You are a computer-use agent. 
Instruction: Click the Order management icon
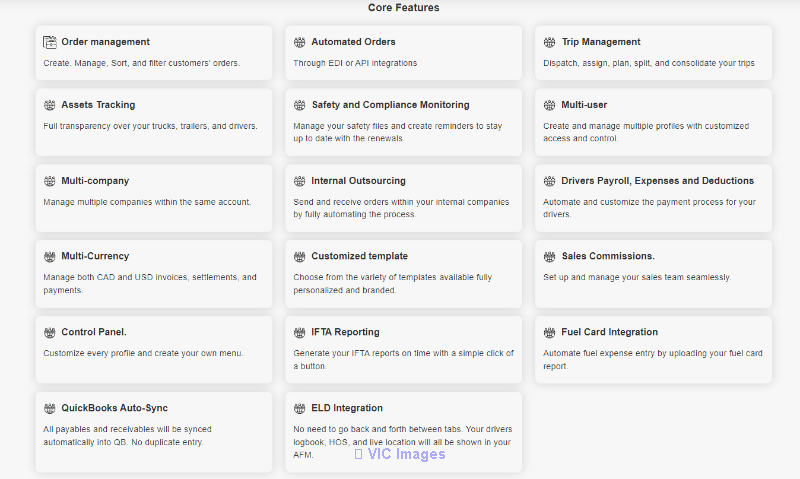[x=49, y=42]
